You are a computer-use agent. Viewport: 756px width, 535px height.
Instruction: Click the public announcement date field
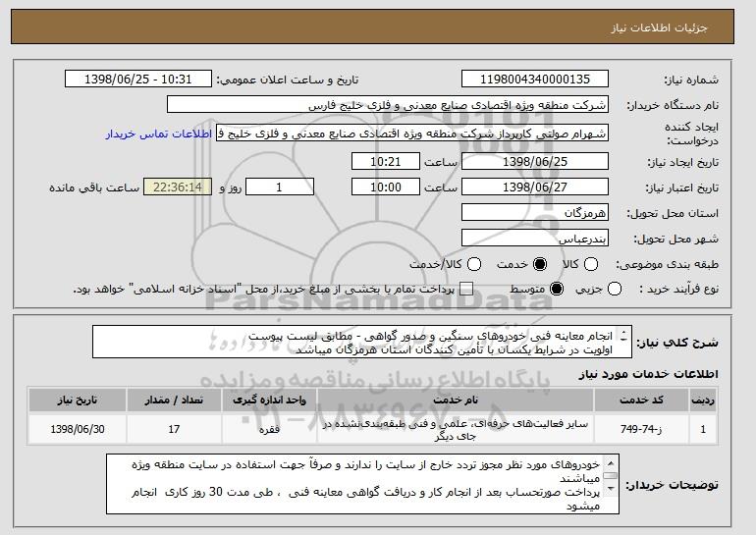click(x=138, y=80)
